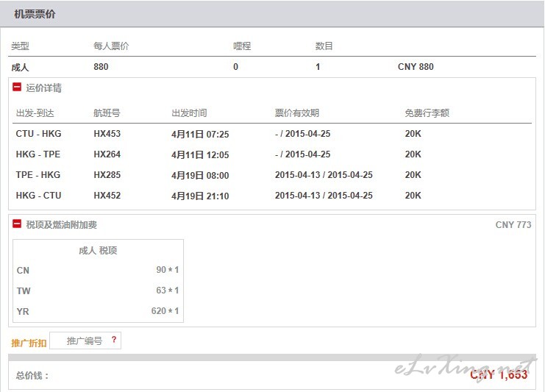545x392 pixels.
Task: Click the 推广折扣 label
Action: point(29,343)
